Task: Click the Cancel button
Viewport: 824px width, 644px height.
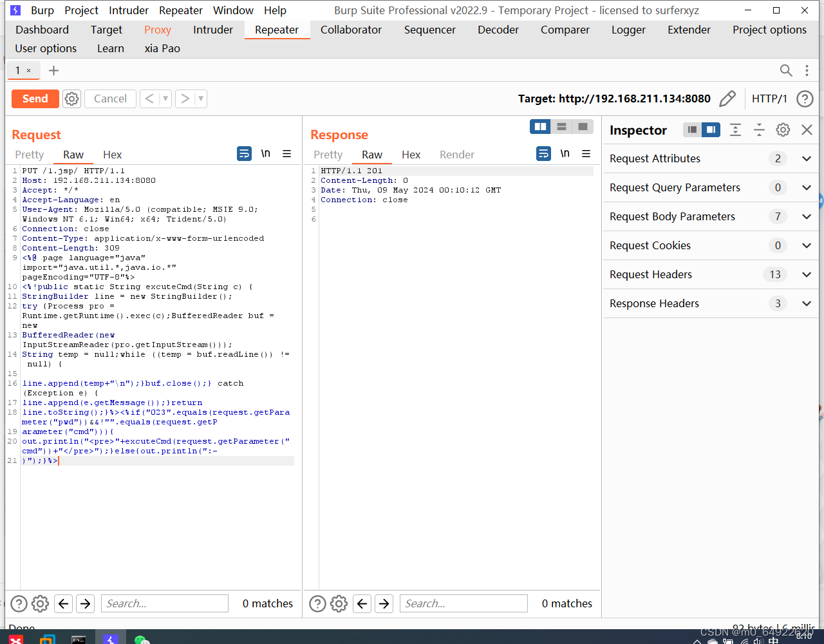Action: (110, 99)
